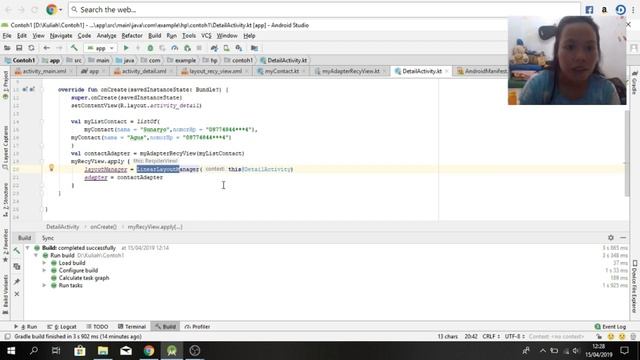Click the lightbulb quick-fix icon in gutter
640x360 pixels.
(51, 167)
